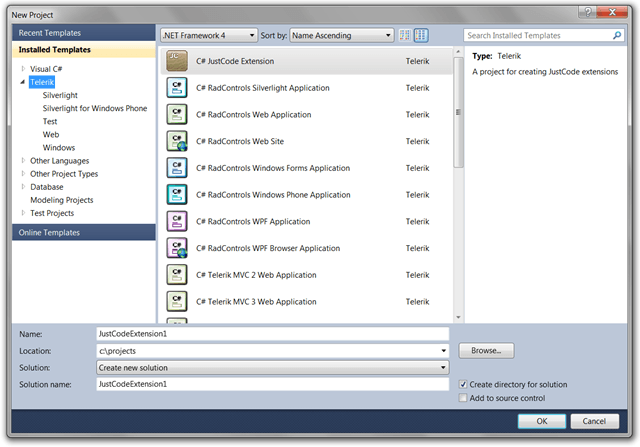Click 'C# RadControls Web Site' template name

pyautogui.click(x=240, y=141)
